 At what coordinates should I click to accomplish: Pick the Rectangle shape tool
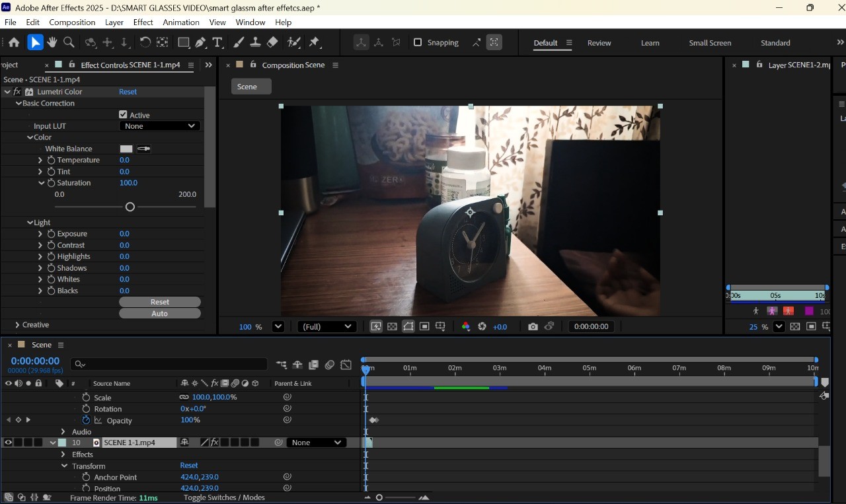[184, 42]
